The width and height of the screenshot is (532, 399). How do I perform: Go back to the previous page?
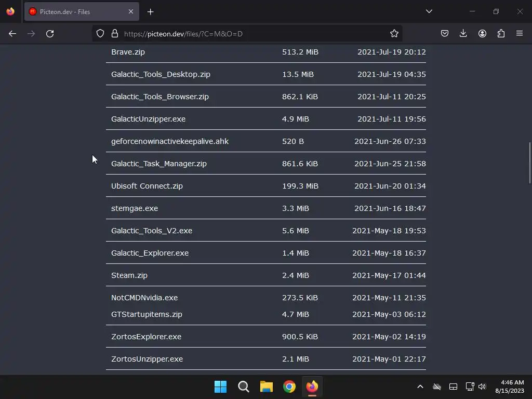12,34
